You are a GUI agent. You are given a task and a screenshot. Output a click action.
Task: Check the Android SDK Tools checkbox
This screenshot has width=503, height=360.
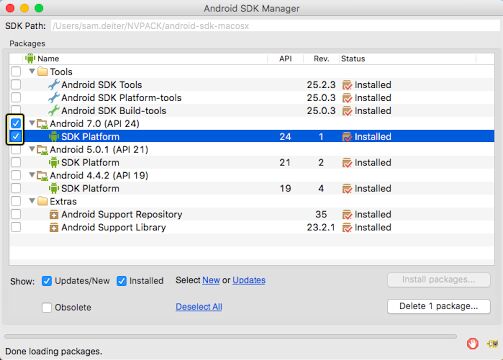coord(16,84)
